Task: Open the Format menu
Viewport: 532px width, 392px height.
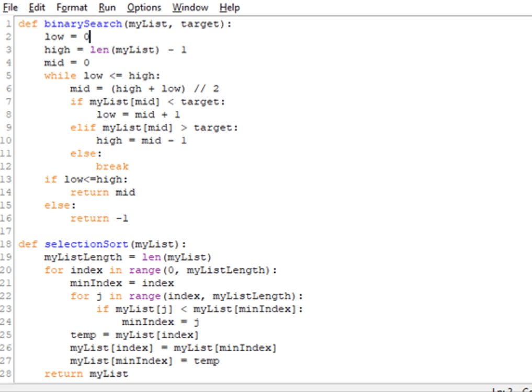Action: (x=72, y=7)
